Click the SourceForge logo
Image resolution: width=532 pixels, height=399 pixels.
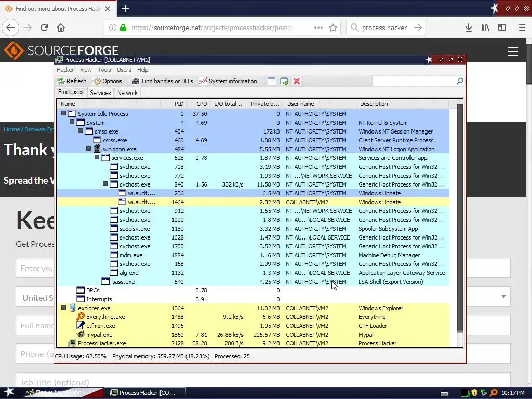pyautogui.click(x=61, y=50)
